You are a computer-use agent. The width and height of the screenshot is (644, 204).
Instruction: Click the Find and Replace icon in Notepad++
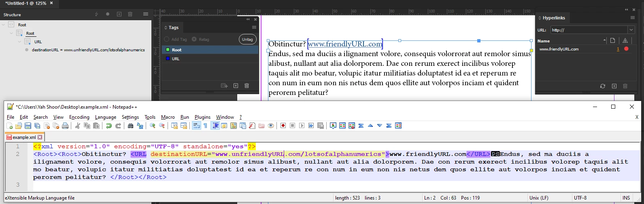[140, 126]
